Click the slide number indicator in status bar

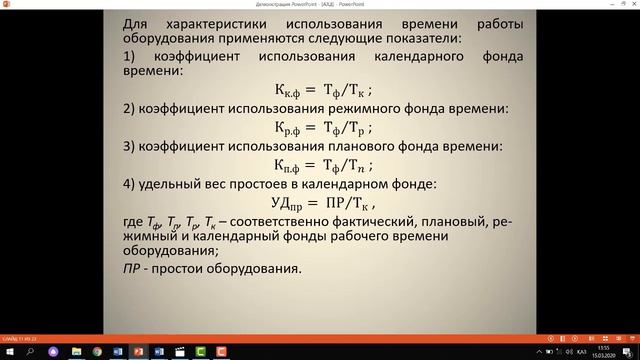coord(19,339)
